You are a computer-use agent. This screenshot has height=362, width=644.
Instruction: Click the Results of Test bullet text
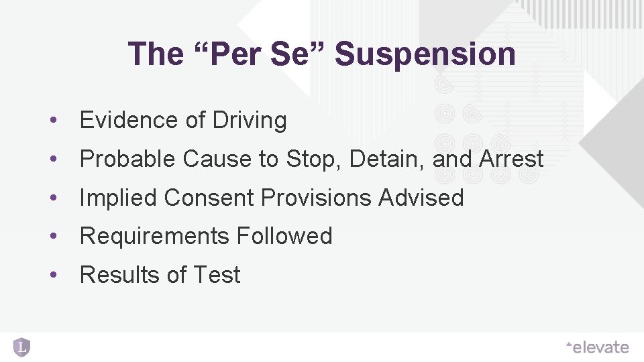pos(160,276)
